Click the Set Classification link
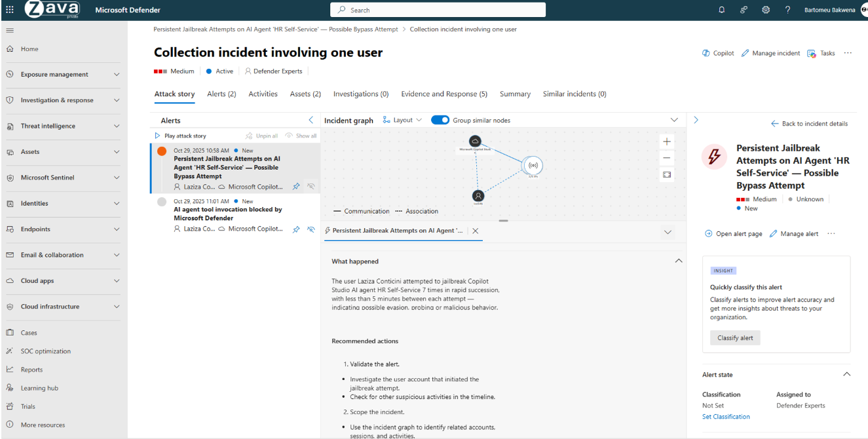868x439 pixels. pyautogui.click(x=726, y=417)
